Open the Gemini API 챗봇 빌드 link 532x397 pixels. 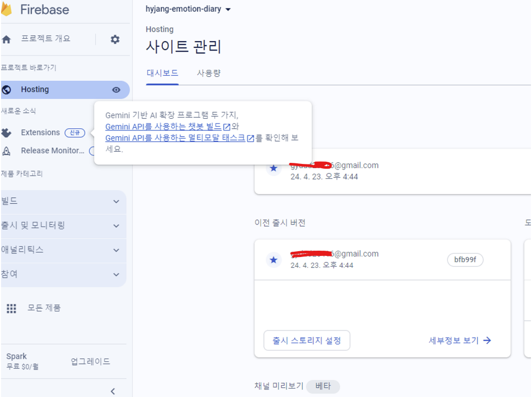click(163, 127)
